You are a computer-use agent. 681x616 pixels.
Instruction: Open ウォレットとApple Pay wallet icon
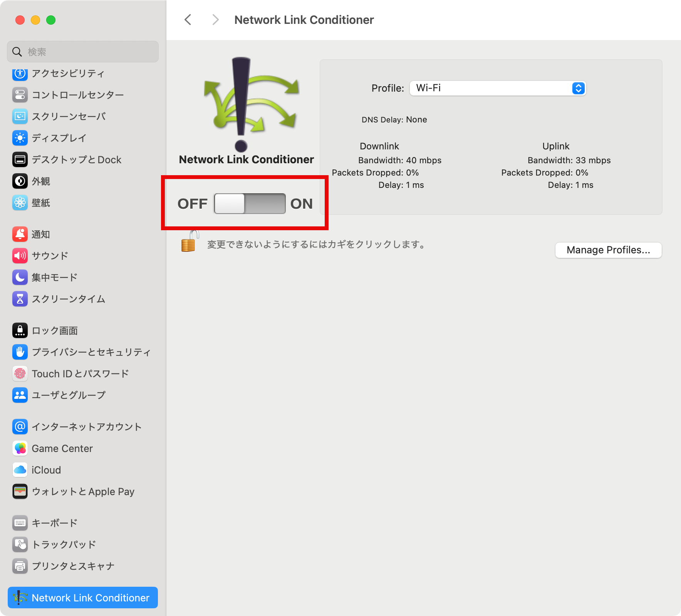click(20, 491)
